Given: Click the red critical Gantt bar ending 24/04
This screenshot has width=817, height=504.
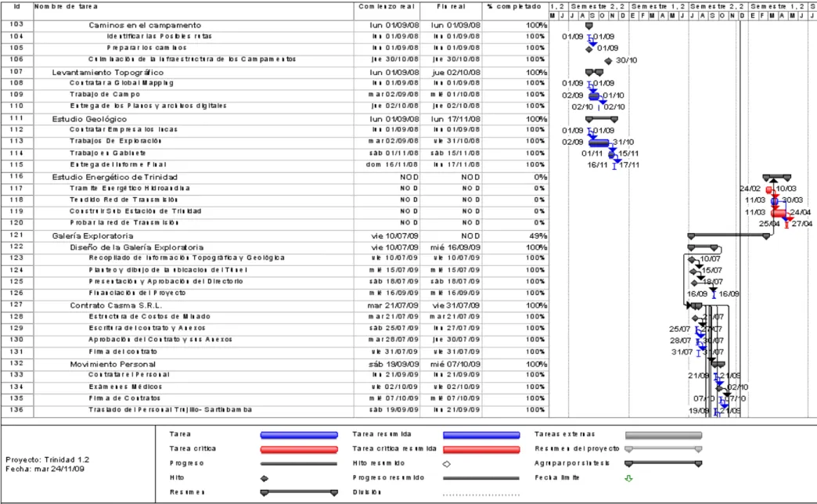Looking at the screenshot, I should point(779,213).
